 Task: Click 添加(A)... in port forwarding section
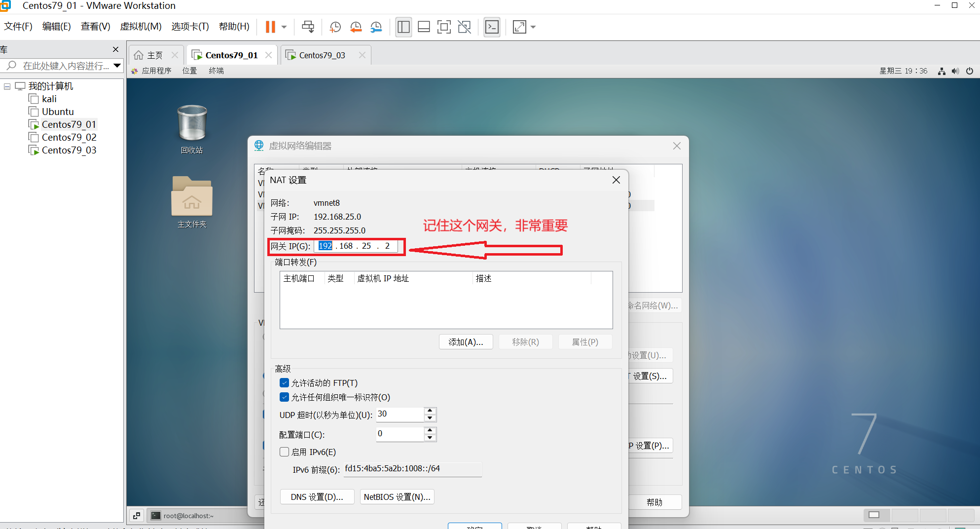(466, 342)
